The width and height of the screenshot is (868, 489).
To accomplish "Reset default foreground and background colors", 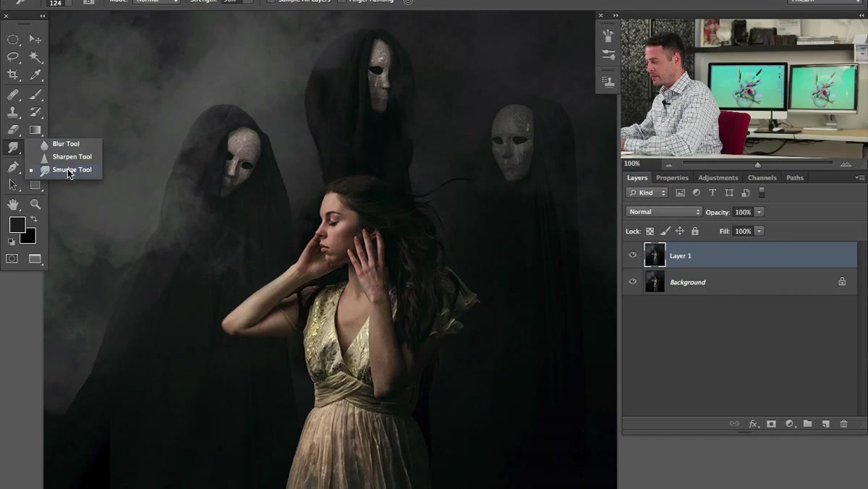I will point(12,242).
